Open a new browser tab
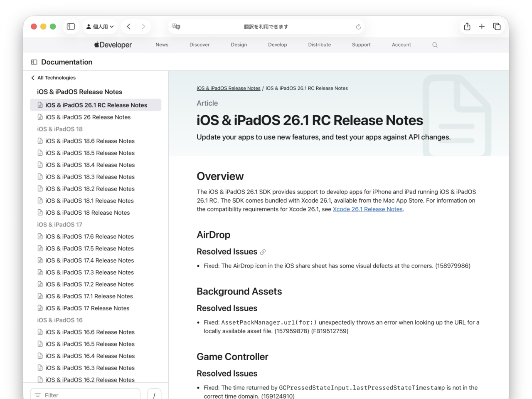 (482, 26)
